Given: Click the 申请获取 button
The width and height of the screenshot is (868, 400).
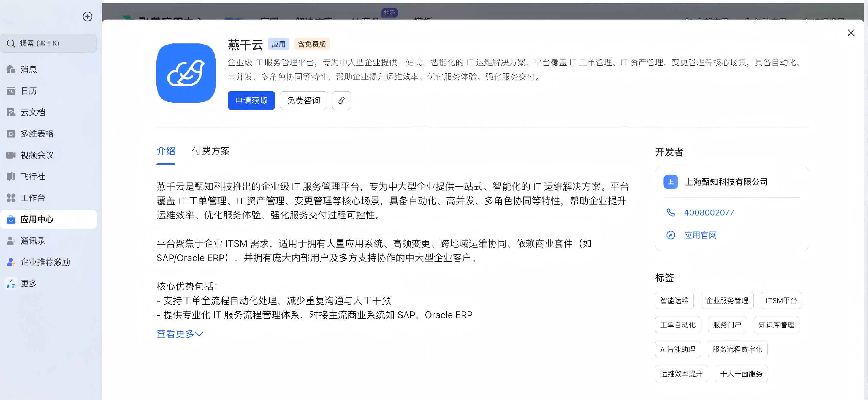Looking at the screenshot, I should click(251, 100).
